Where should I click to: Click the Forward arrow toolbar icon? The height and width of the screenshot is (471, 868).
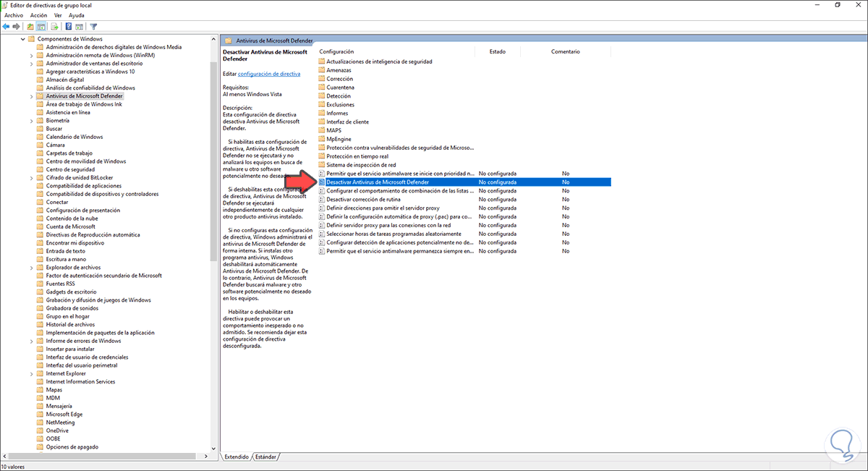[16, 27]
